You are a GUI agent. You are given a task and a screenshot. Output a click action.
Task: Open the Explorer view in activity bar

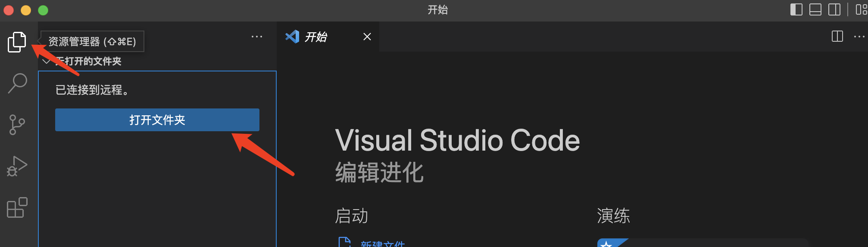[17, 42]
